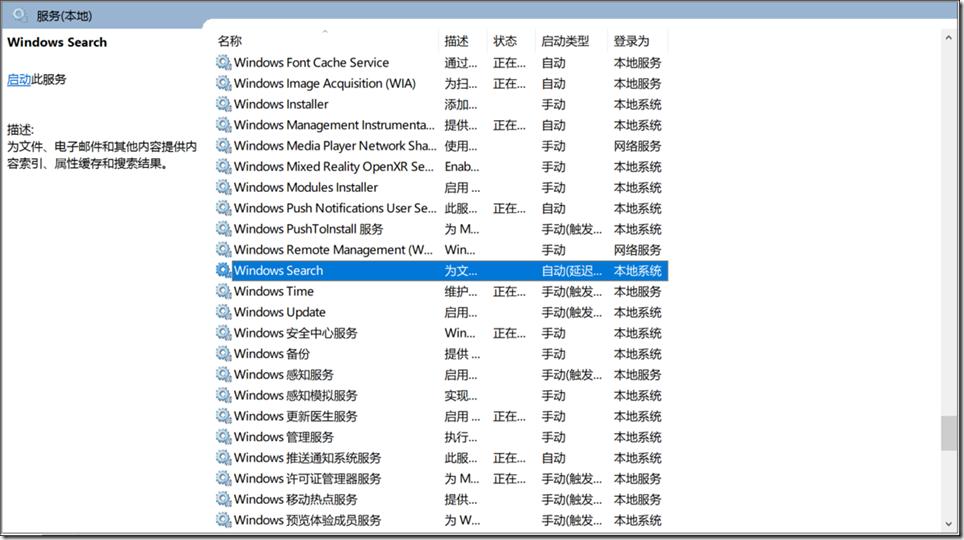This screenshot has width=964, height=540.
Task: Click the scrollbar down arrow
Action: 949,524
